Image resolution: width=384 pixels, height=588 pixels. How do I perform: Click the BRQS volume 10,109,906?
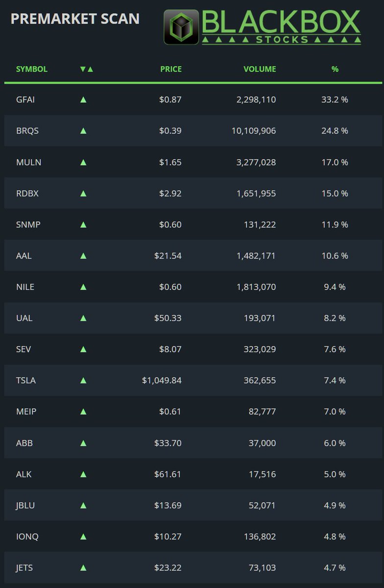click(254, 131)
